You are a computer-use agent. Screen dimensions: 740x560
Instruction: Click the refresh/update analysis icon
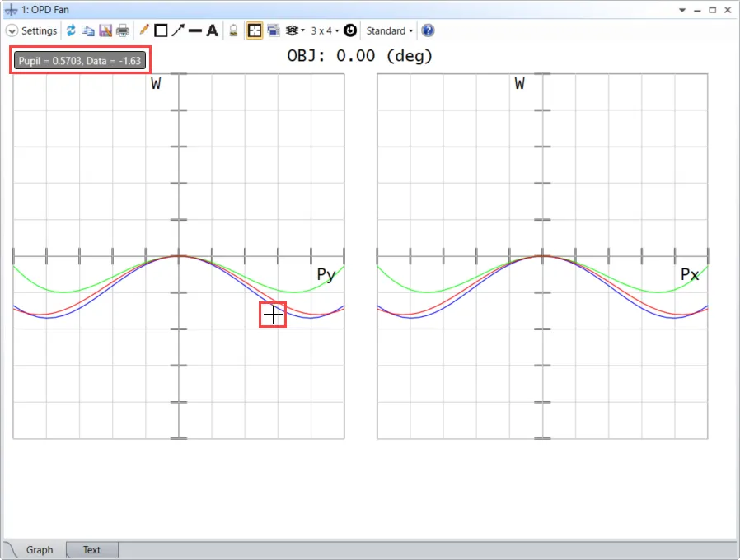[71, 30]
